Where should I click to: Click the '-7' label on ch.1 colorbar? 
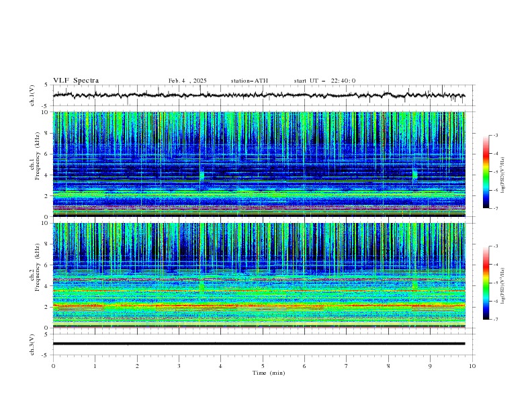pyautogui.click(x=496, y=208)
